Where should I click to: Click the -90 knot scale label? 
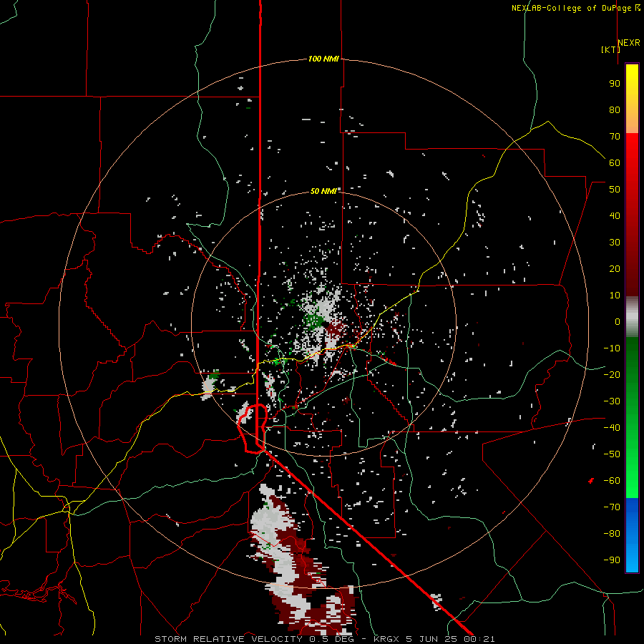[x=612, y=560]
